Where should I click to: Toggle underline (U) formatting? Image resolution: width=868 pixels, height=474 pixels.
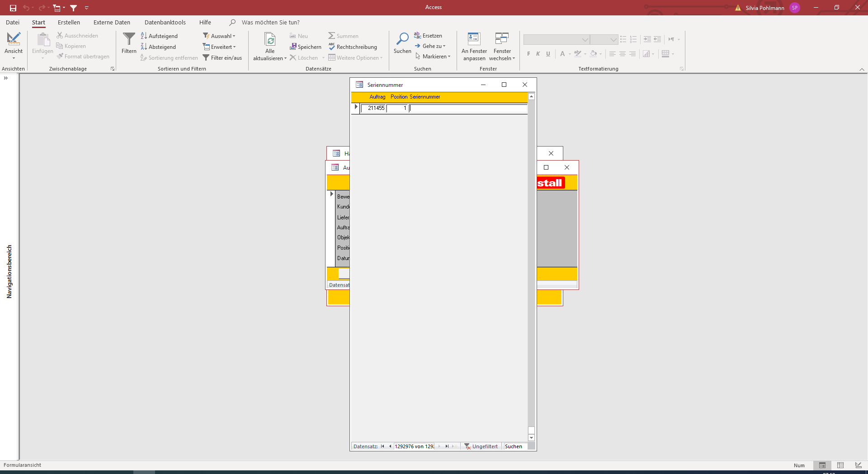coord(548,54)
